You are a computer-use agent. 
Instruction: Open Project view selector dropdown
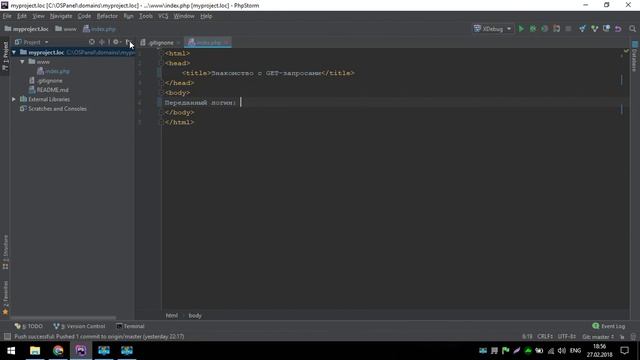32,42
